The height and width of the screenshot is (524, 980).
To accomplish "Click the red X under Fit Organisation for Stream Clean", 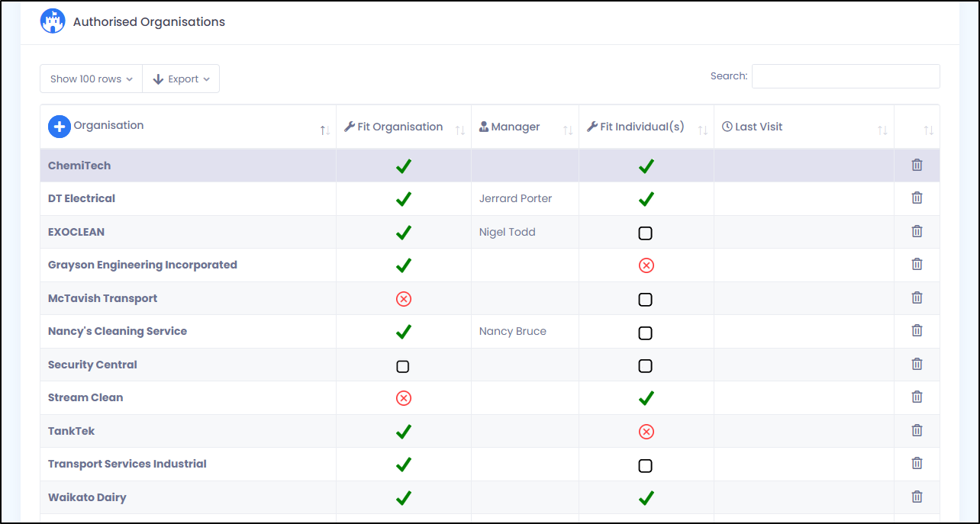I will tap(404, 398).
